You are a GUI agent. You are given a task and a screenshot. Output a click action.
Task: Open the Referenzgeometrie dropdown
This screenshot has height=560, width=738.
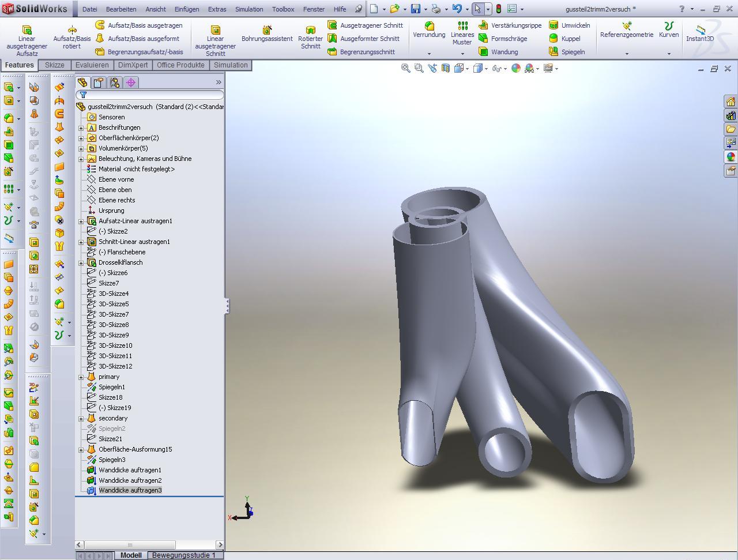[x=627, y=54]
